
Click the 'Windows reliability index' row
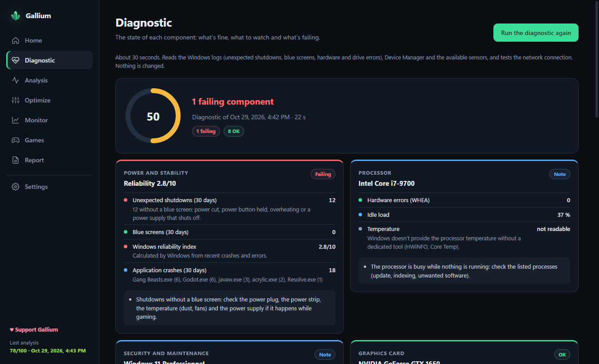point(229,251)
